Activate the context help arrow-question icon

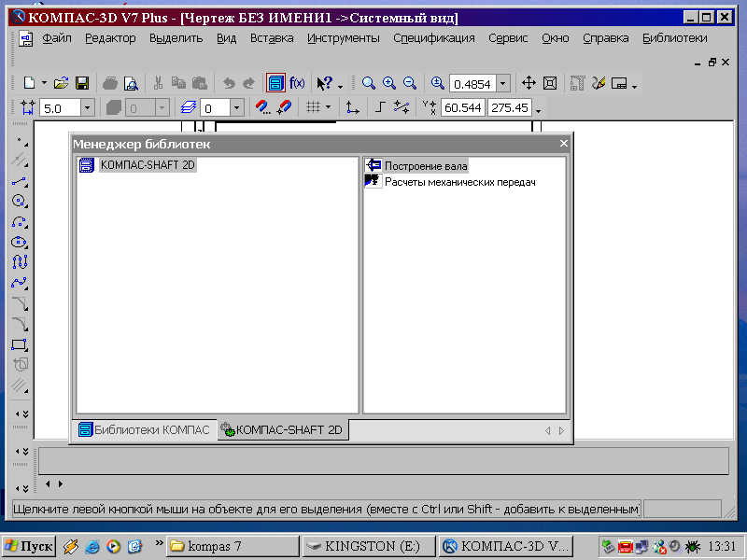tap(324, 83)
